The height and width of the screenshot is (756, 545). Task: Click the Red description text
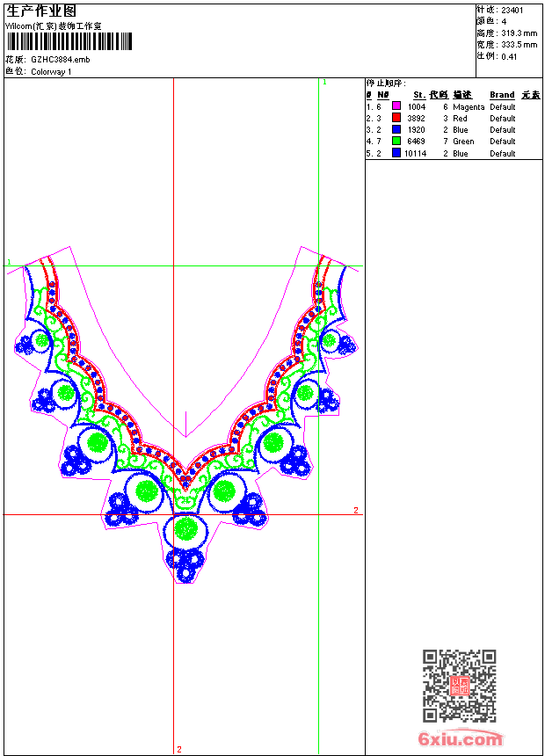460,119
